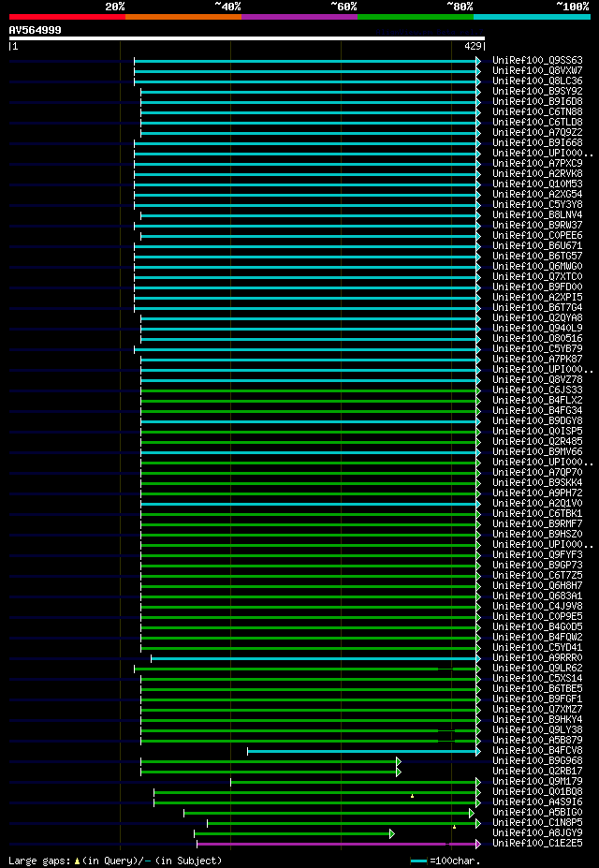The image size is (599, 868).
Task: Select the UniRef100_Q8VZ78 label
Action: click(x=537, y=380)
